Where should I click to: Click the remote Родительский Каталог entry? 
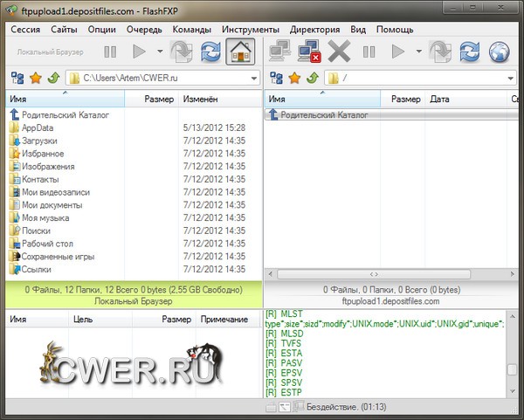(x=324, y=115)
